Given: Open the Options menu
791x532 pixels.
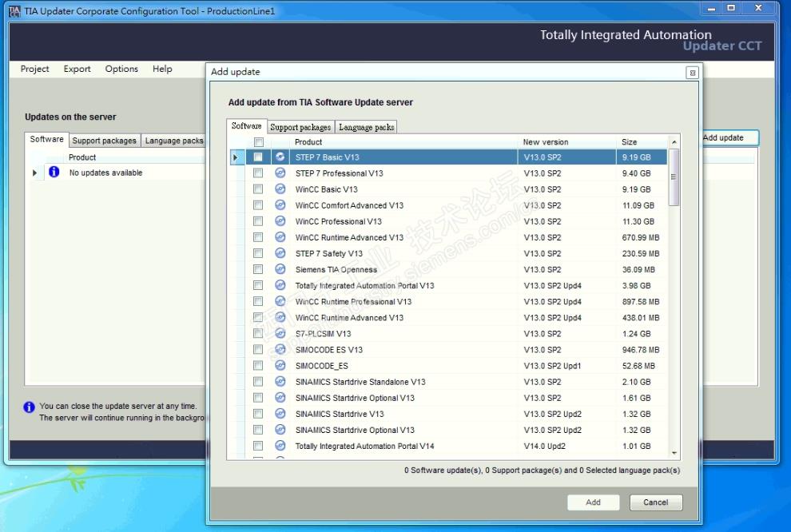Looking at the screenshot, I should (121, 69).
